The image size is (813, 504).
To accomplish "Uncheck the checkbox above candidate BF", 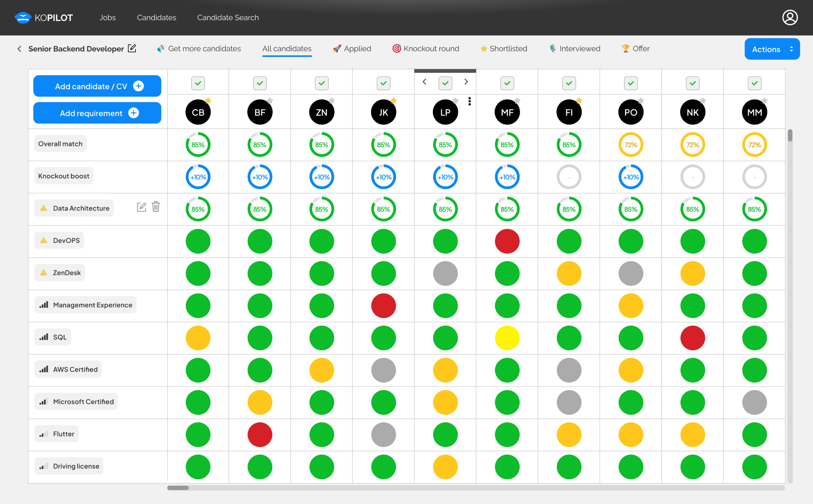I will coord(260,83).
